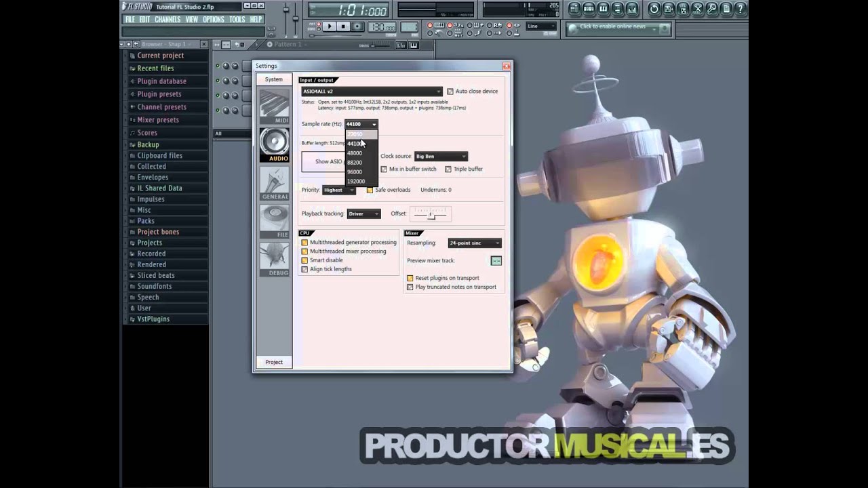868x488 pixels.
Task: Open the Priority Highest dropdown
Action: click(338, 190)
